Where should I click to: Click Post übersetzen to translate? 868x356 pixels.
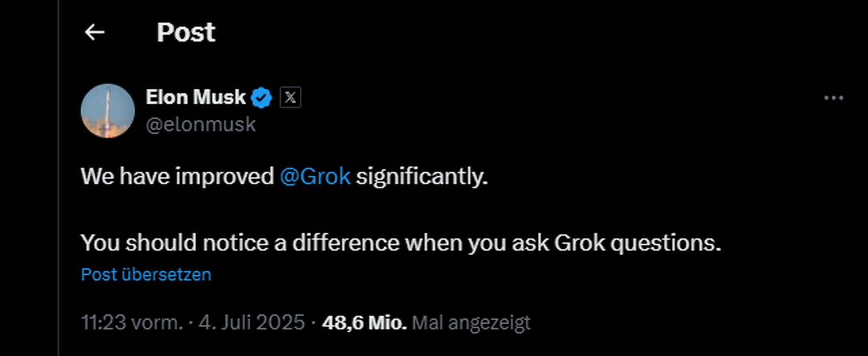146,274
